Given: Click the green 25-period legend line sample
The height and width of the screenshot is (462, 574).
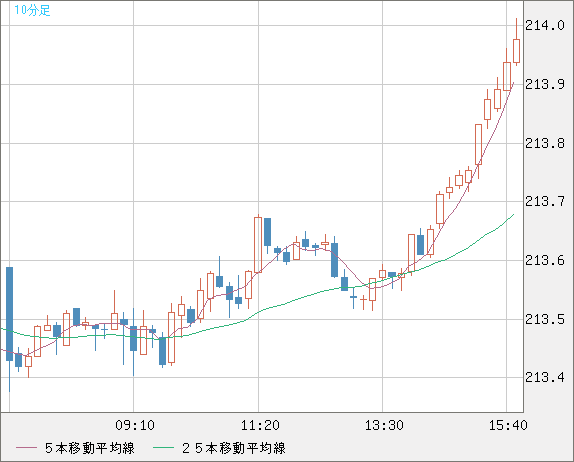Looking at the screenshot, I should pos(163,448).
